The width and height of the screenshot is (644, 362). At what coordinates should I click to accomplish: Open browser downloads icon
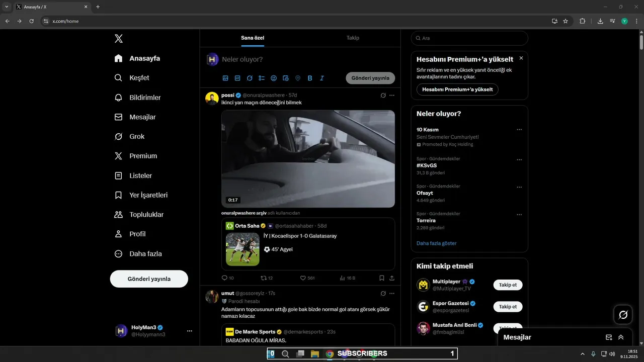[600, 21]
